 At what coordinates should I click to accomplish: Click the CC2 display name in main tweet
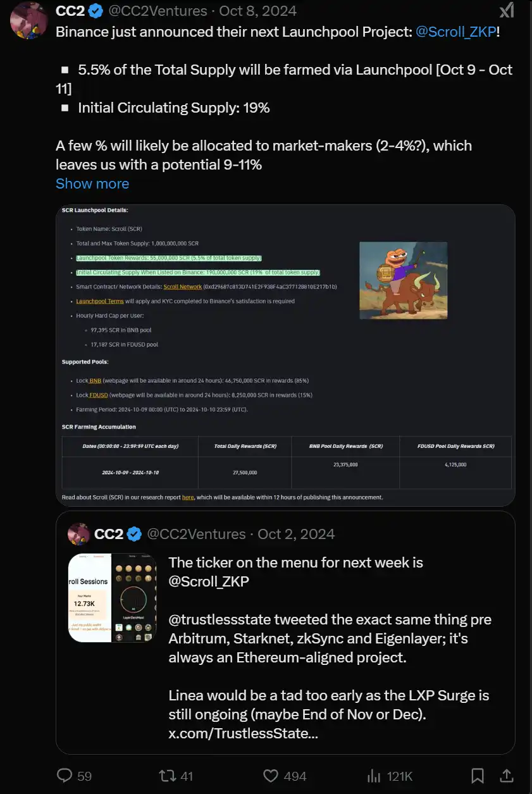[x=71, y=11]
